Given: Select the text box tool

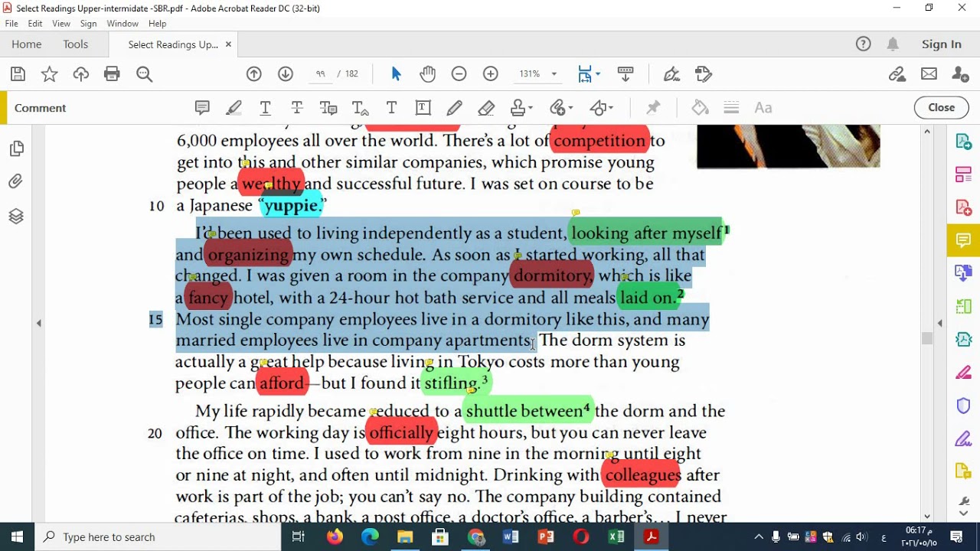Looking at the screenshot, I should [423, 108].
